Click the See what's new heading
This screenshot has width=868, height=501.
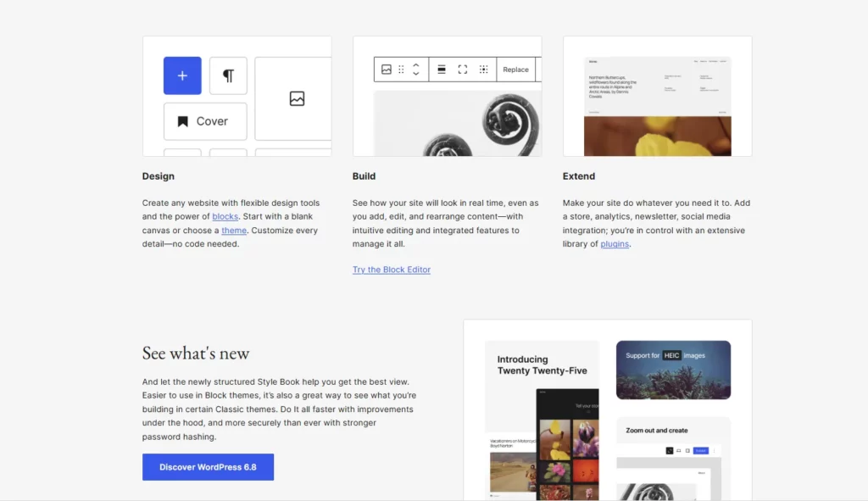pyautogui.click(x=196, y=353)
